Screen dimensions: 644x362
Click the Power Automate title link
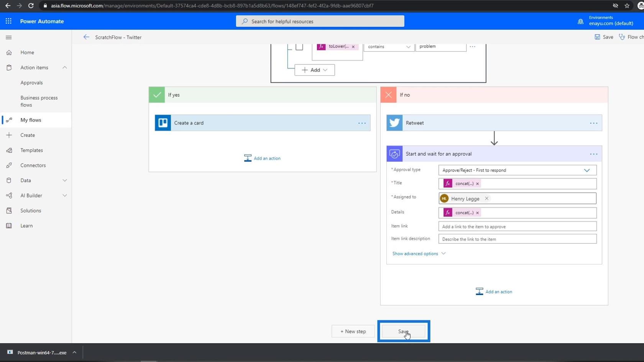pyautogui.click(x=42, y=21)
